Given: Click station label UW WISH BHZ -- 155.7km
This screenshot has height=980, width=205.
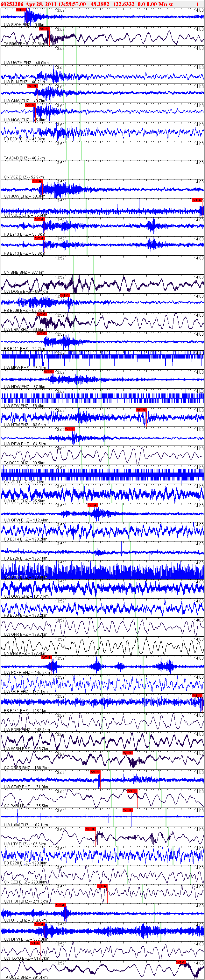Looking at the screenshot, I should point(27,748).
